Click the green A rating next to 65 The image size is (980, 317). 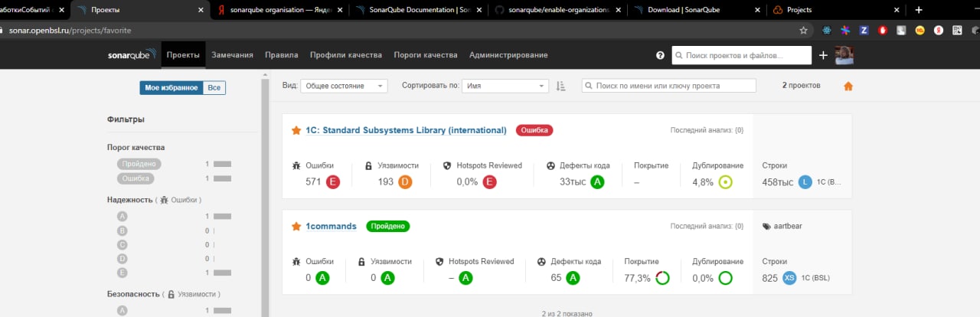tap(573, 278)
